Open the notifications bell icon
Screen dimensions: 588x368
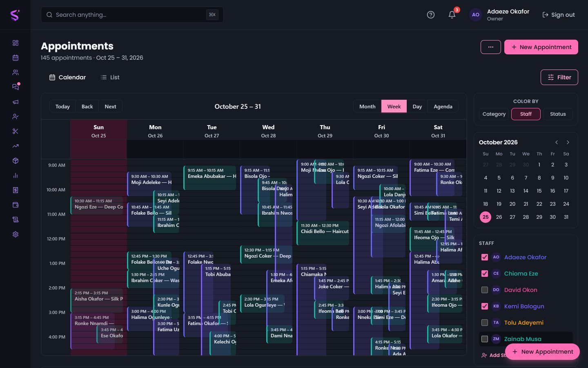(452, 15)
